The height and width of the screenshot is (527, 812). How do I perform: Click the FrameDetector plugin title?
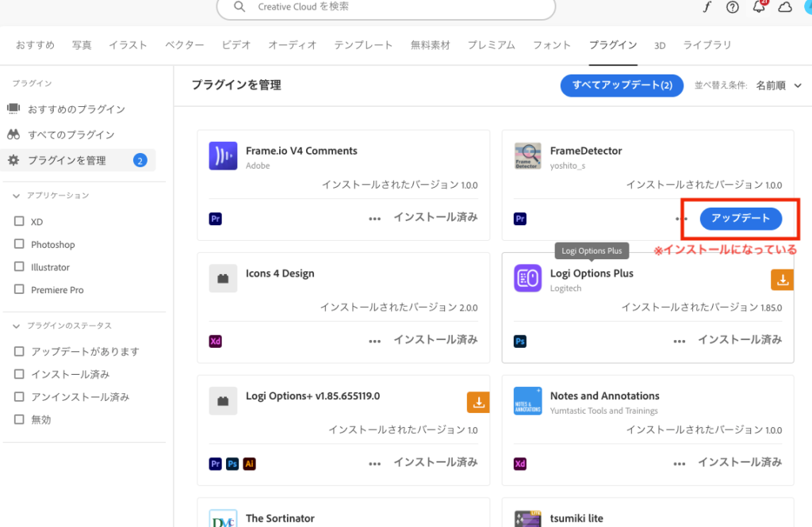coord(586,151)
